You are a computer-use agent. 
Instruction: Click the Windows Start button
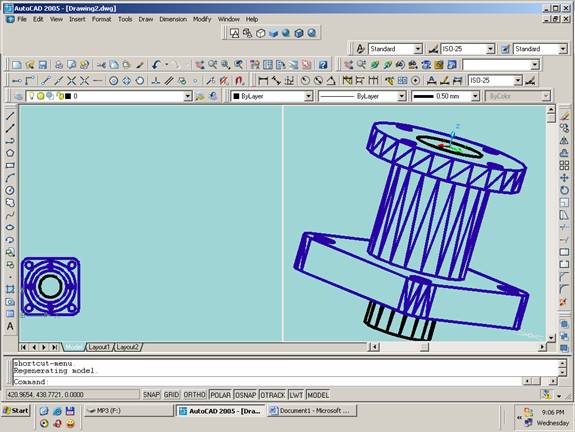(15, 411)
